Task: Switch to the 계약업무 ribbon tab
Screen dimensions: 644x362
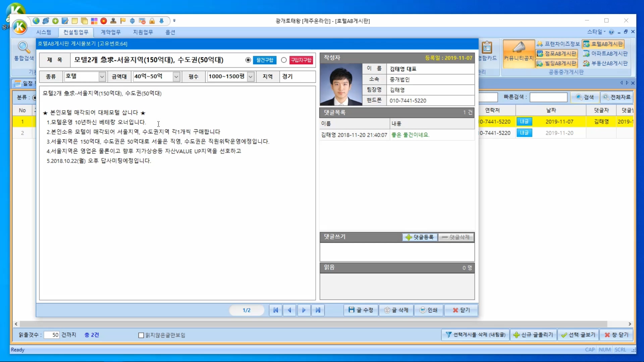Action: [x=111, y=32]
